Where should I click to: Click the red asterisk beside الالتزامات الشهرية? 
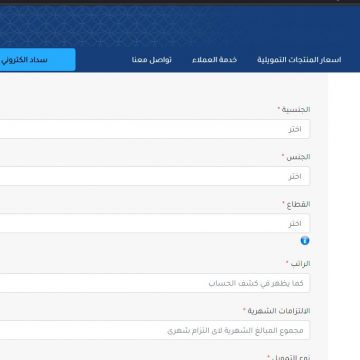[244, 310]
